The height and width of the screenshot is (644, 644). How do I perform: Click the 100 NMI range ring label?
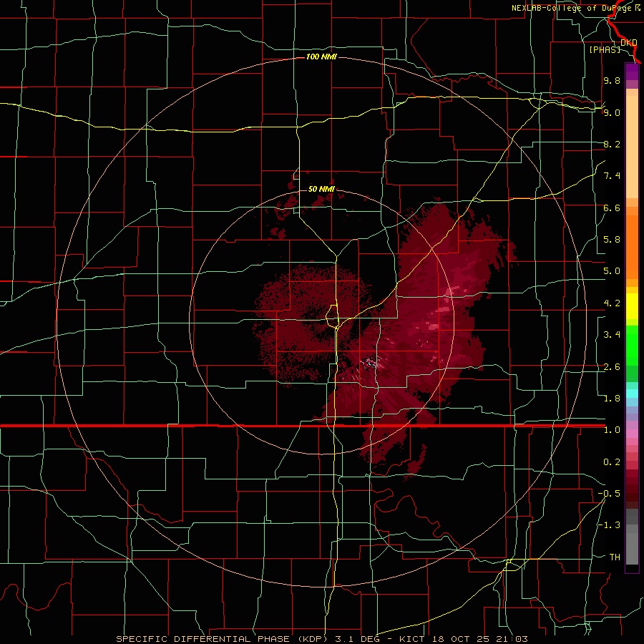[321, 57]
